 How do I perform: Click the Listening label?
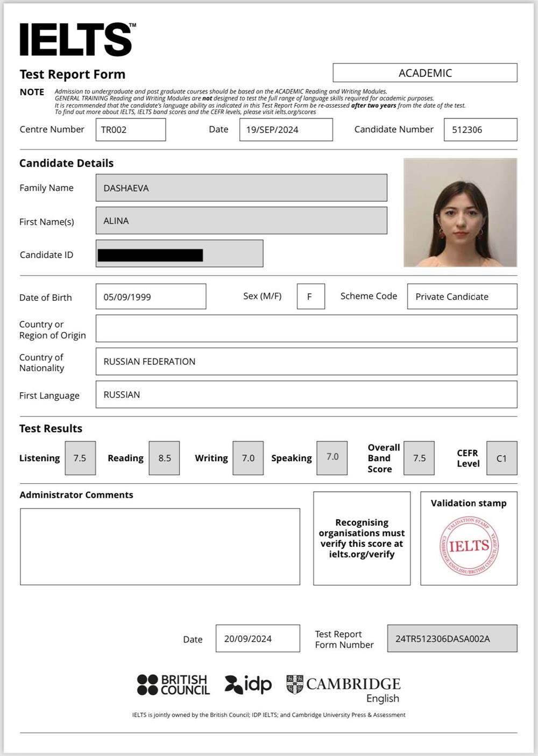[39, 458]
